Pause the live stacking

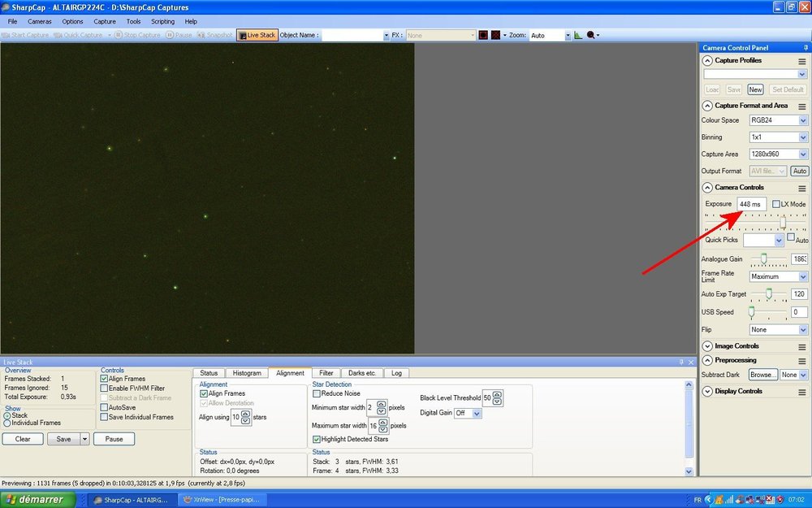coord(114,439)
